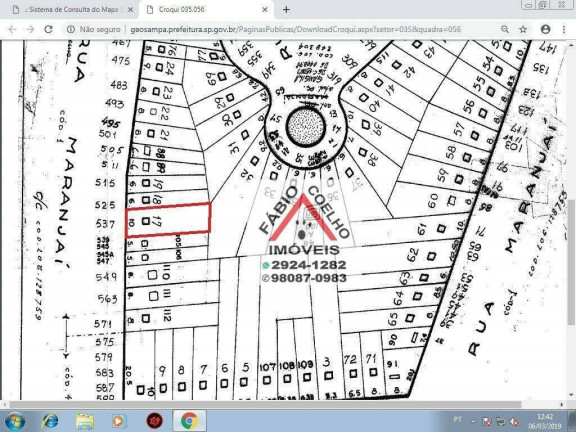576x432 pixels.
Task: Open a new tab with plus button
Action: [286, 10]
